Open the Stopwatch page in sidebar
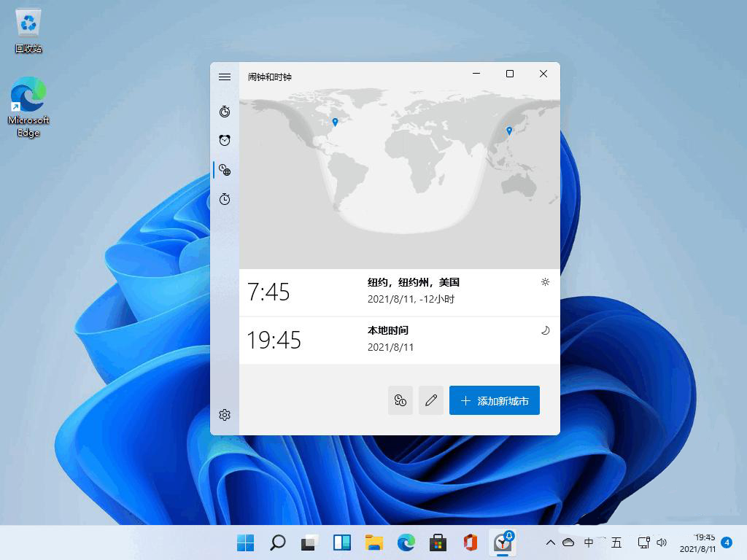Screen dimensions: 747x560 (x=225, y=198)
